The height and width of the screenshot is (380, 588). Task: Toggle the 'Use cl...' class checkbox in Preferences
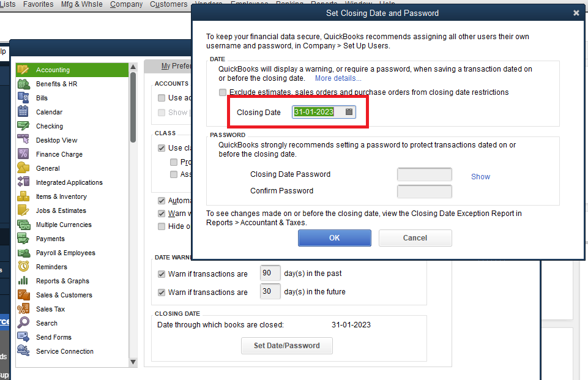pyautogui.click(x=162, y=148)
